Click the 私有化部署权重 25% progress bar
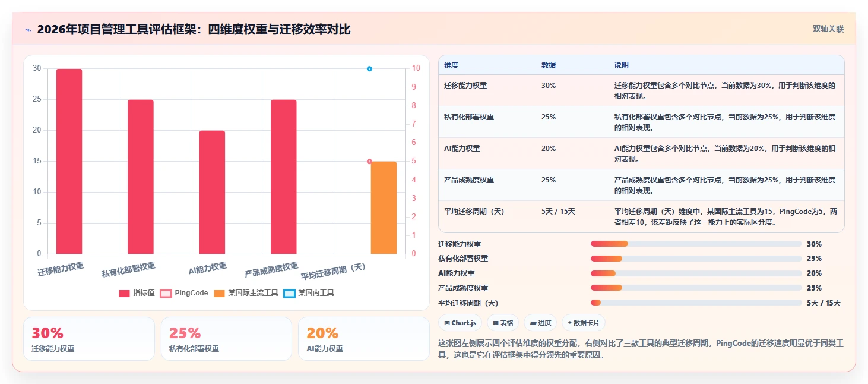 (x=696, y=259)
